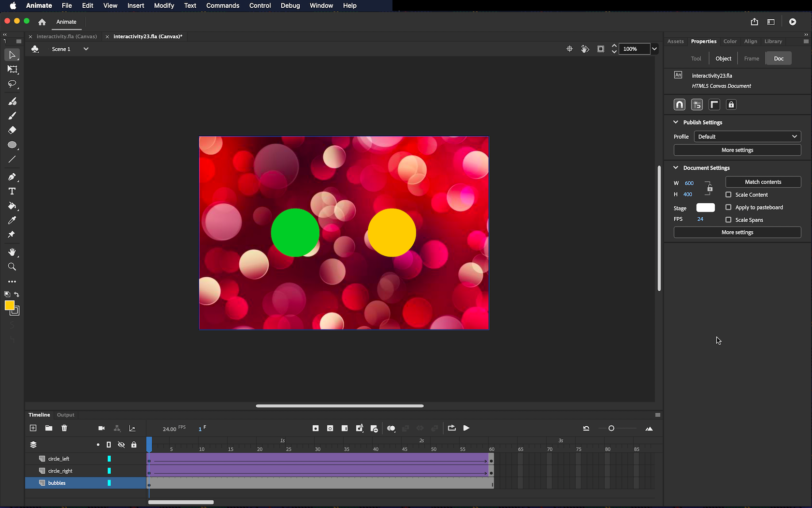The width and height of the screenshot is (812, 508).
Task: Open the Profile dropdown
Action: 747,136
